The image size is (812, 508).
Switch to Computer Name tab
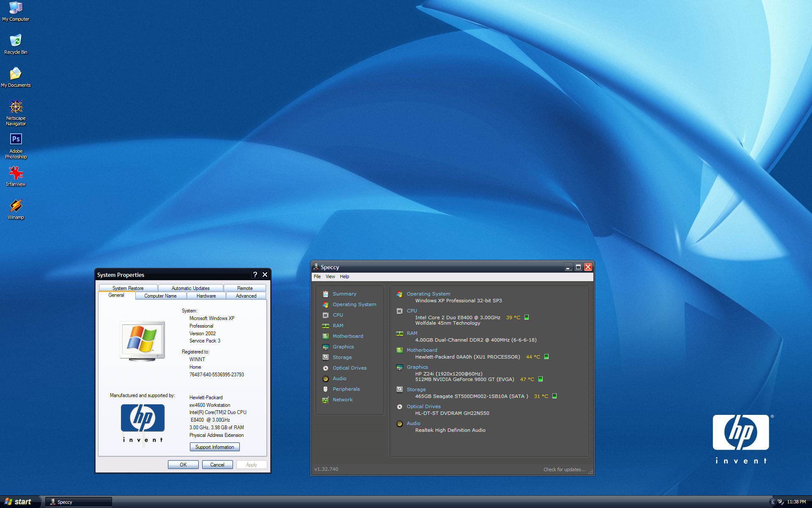tap(160, 296)
